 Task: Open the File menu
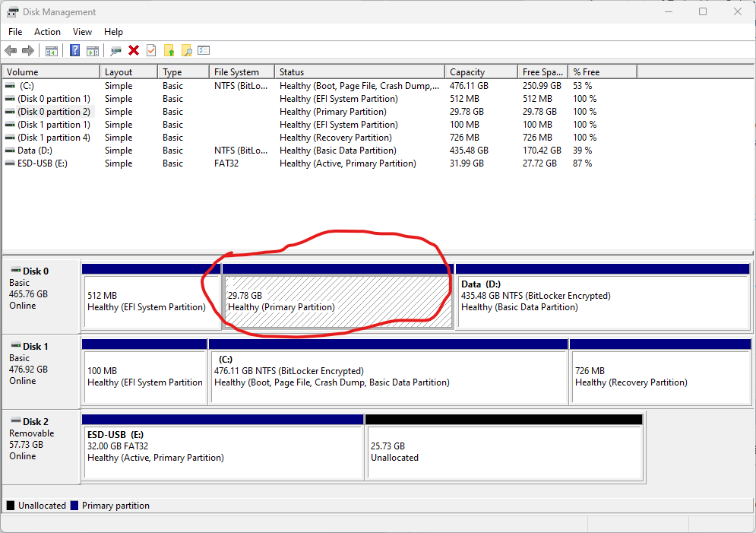tap(15, 32)
